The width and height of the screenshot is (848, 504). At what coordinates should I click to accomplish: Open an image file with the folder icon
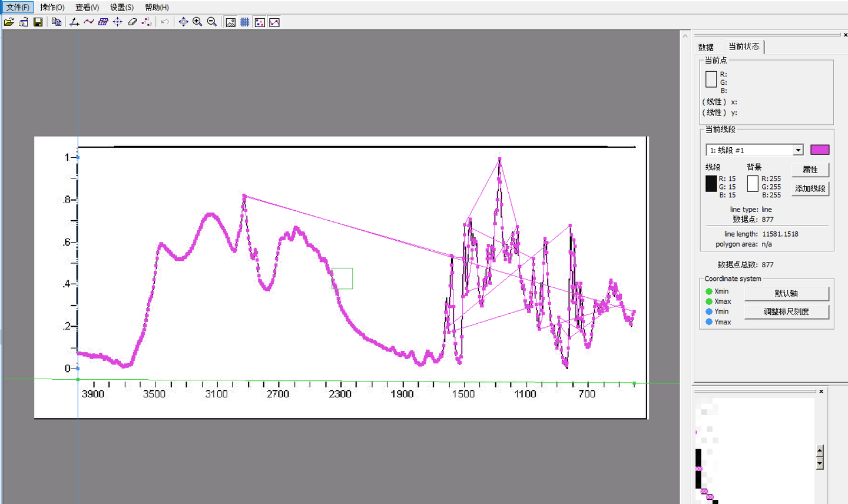(9, 22)
